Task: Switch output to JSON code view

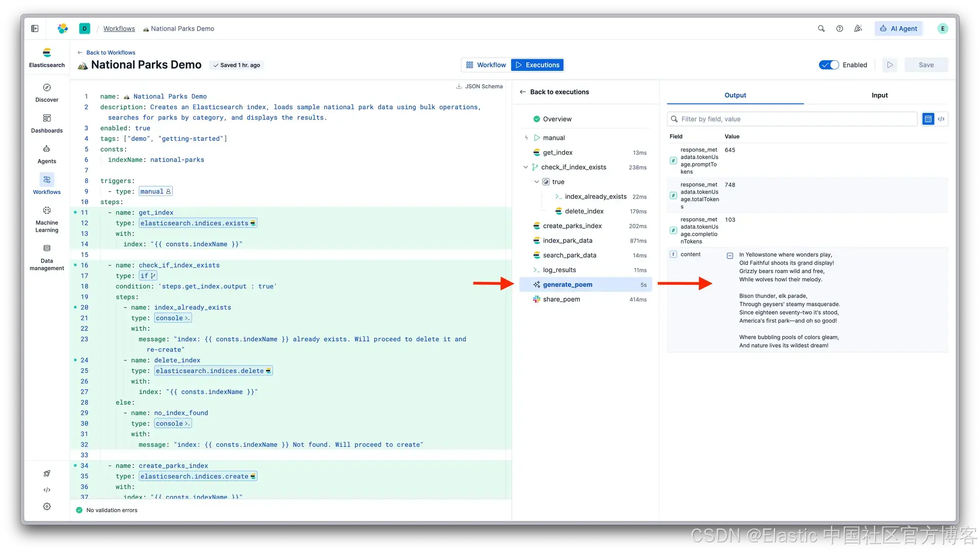Action: coord(941,119)
